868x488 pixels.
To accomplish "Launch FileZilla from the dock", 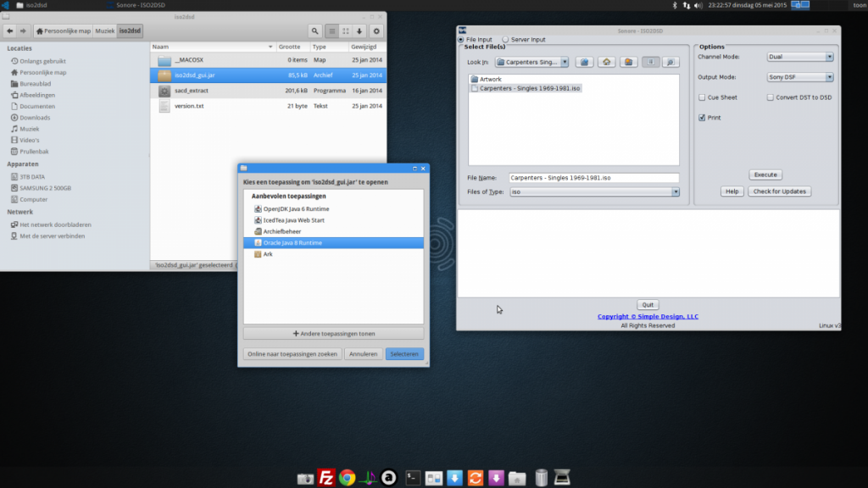I will pos(325,478).
